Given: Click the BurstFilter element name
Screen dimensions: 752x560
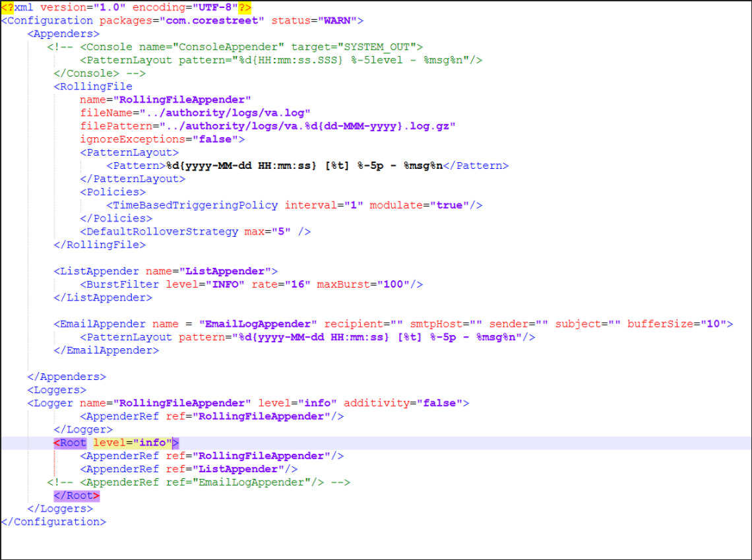Looking at the screenshot, I should (122, 284).
